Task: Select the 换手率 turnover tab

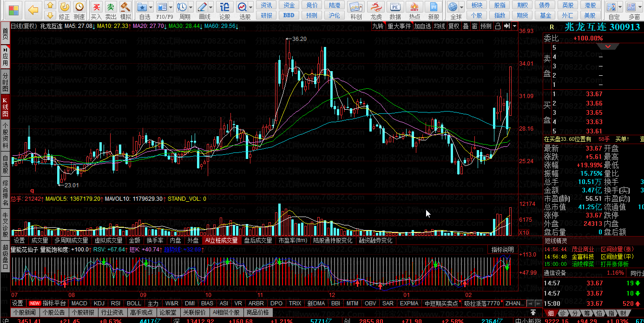Action: pos(155,241)
